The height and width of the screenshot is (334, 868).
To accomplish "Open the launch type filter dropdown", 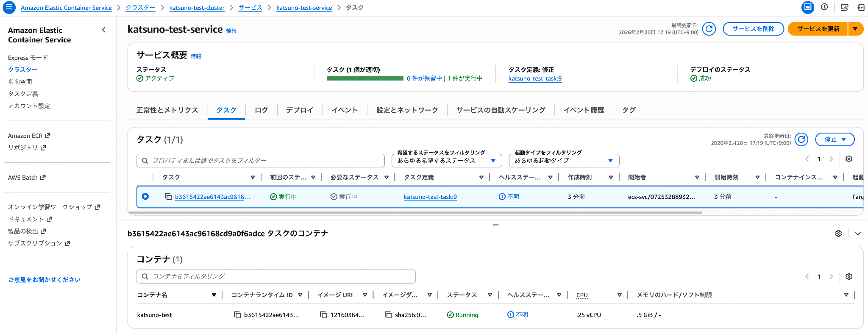I will pos(564,161).
